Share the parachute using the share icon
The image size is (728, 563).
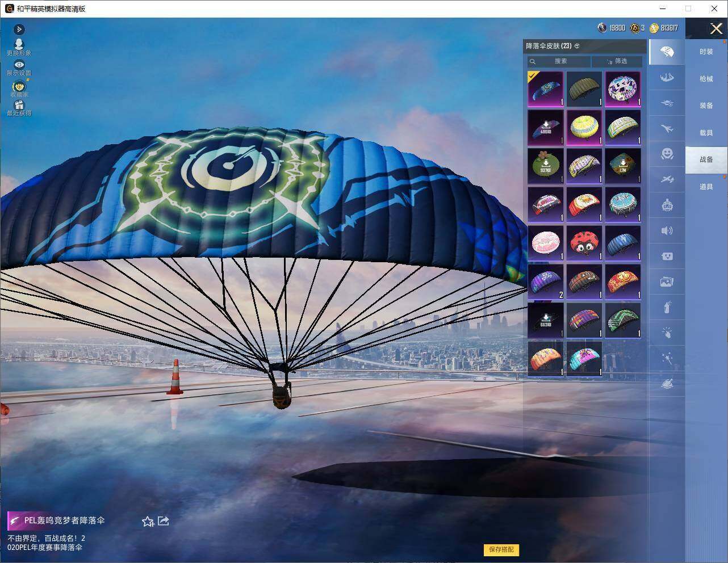(164, 520)
